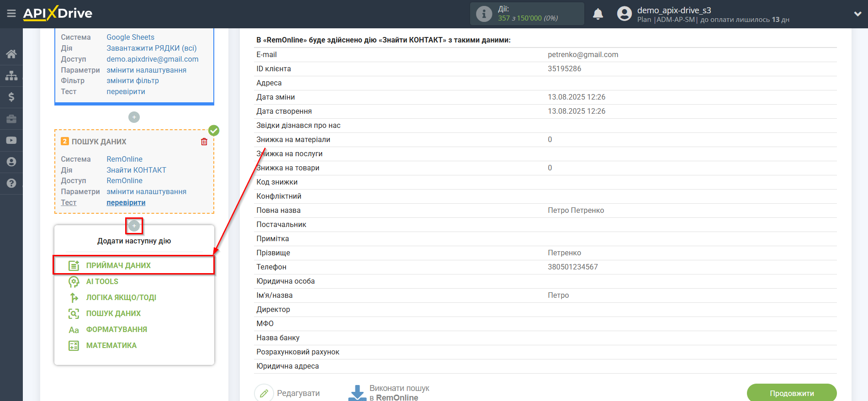Select ПОШУК ДАНИХ option in add-action menu
The width and height of the screenshot is (868, 401).
click(113, 314)
